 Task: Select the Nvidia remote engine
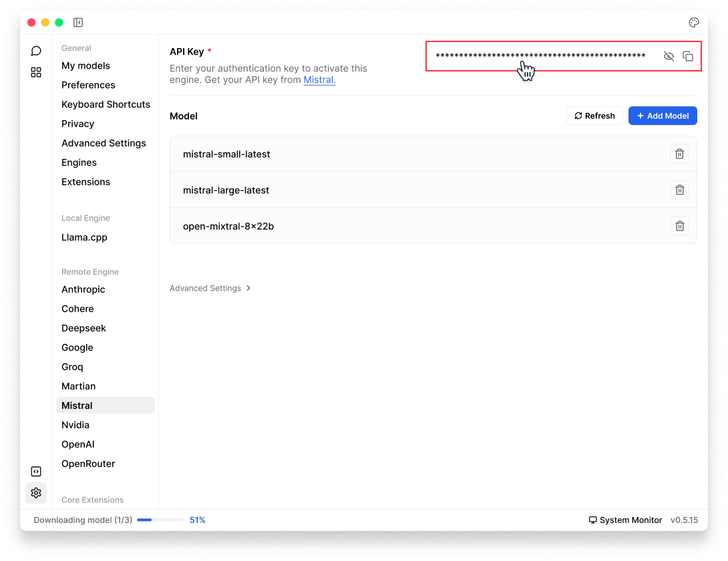click(75, 425)
